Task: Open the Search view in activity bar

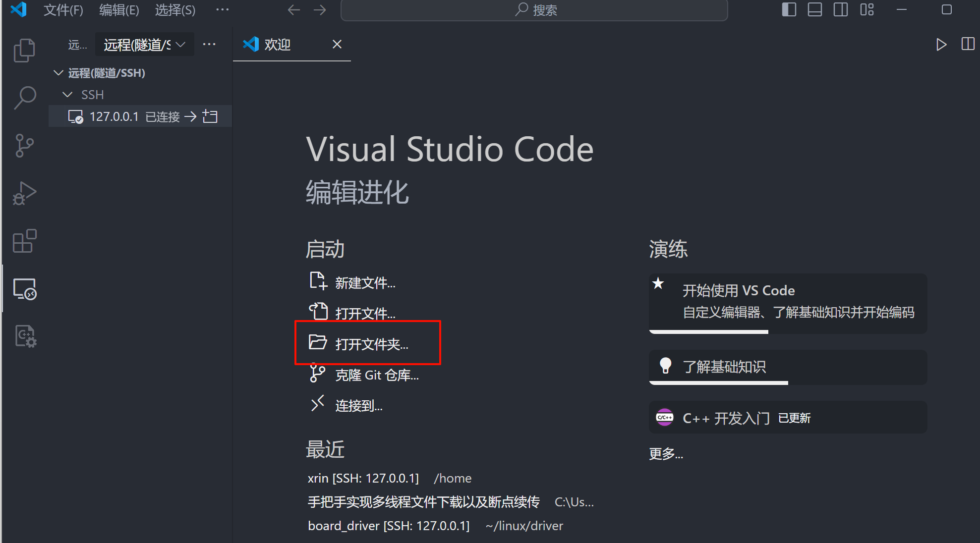Action: pyautogui.click(x=25, y=98)
